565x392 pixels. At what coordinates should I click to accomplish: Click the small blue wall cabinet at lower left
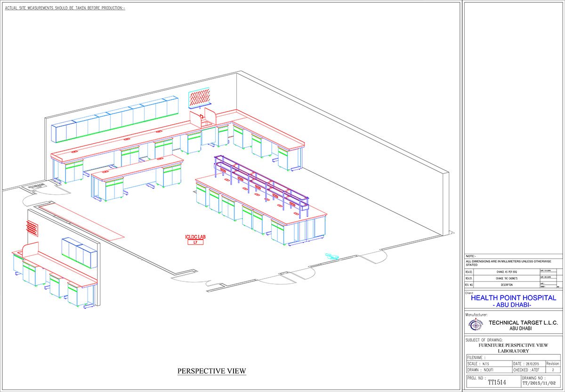pos(79,251)
